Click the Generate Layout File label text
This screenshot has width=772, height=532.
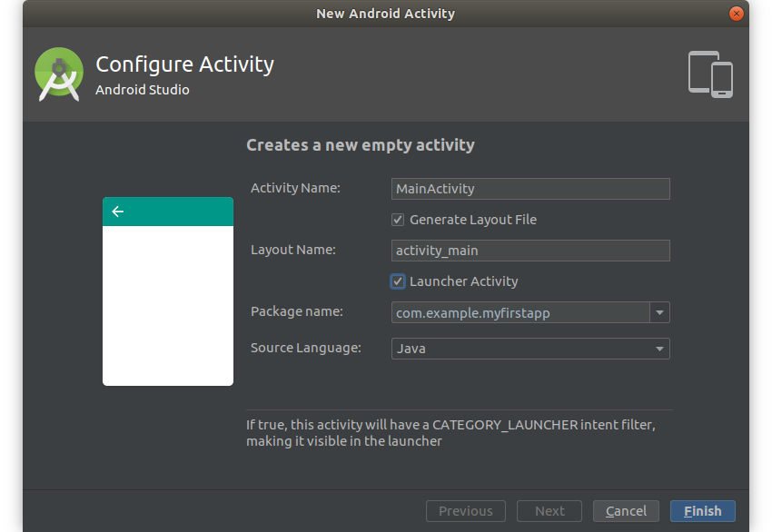473,220
